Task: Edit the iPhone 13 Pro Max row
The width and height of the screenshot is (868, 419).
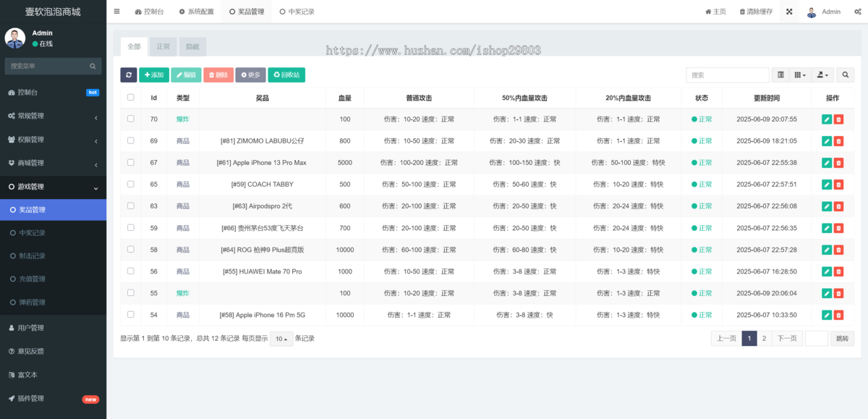Action: coord(827,163)
